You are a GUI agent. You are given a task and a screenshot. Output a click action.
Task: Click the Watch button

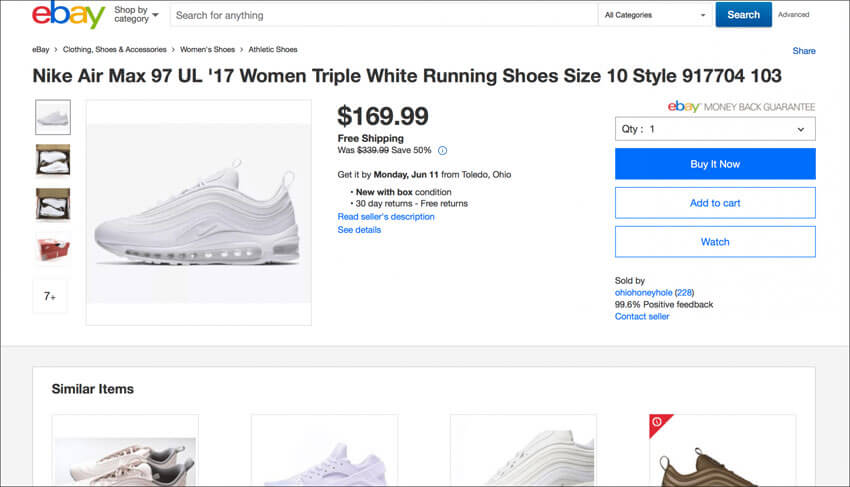pyautogui.click(x=715, y=242)
